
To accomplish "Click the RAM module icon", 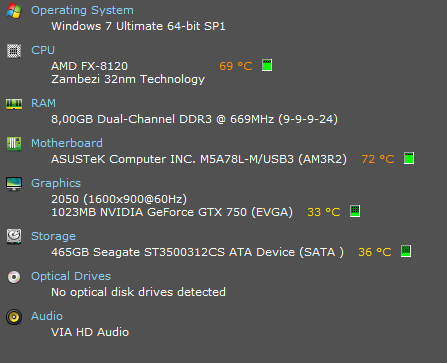I will click(x=14, y=104).
